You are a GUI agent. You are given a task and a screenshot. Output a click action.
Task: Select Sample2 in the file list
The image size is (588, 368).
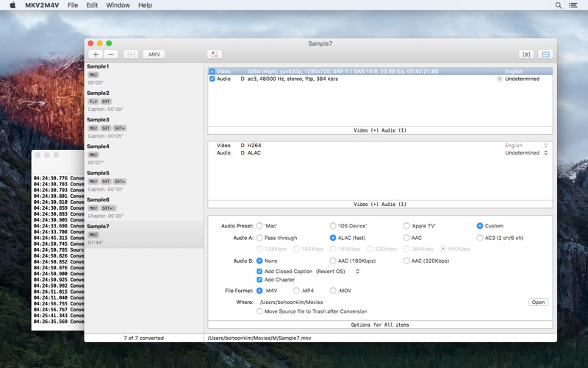click(144, 102)
